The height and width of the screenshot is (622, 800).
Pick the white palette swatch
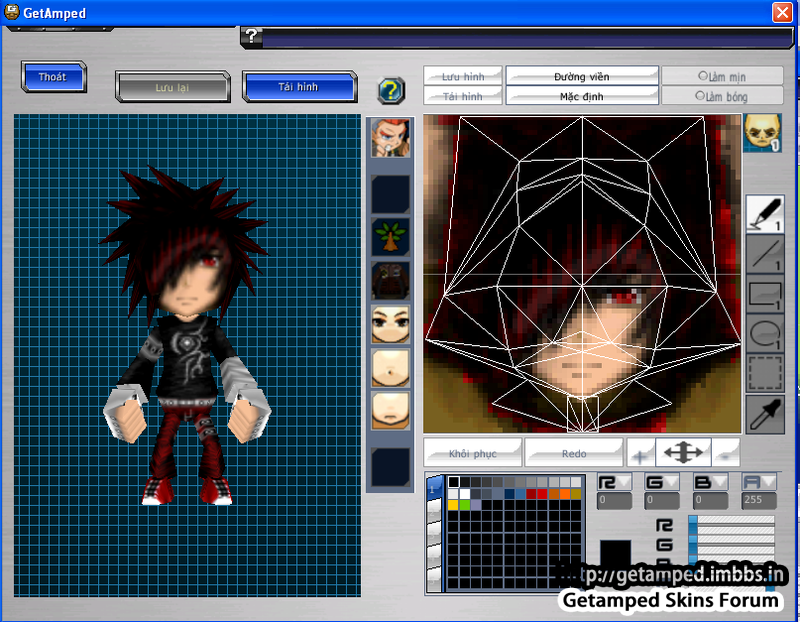pyautogui.click(x=465, y=493)
